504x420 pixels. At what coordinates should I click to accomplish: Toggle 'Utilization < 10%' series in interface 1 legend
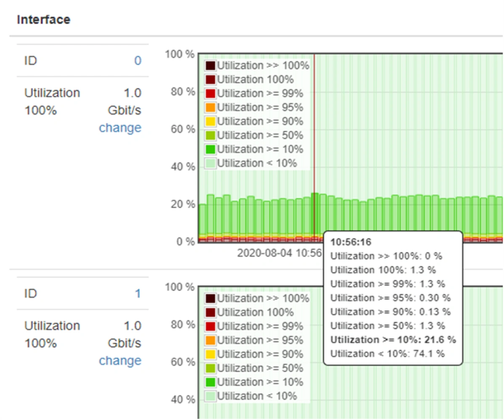coord(257,396)
